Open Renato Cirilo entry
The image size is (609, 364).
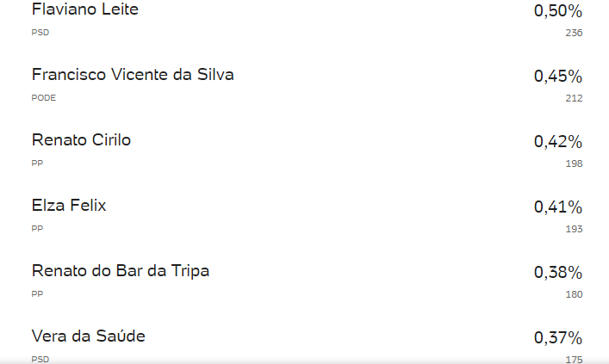(x=81, y=140)
